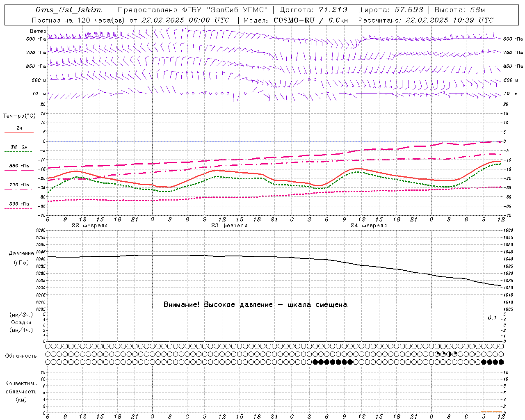The width and height of the screenshot is (525, 420).
Task: Click the 'Конвективн.' convective label
Action: 21,383
